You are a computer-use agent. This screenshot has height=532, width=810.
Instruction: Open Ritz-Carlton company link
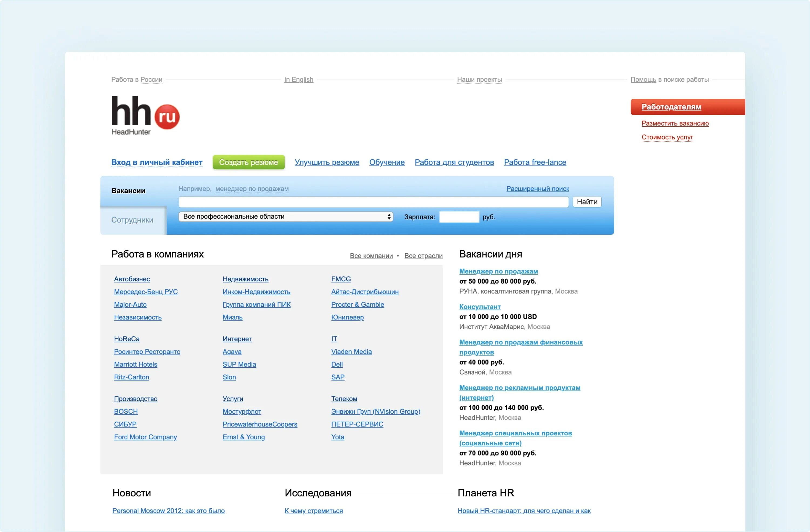click(x=131, y=377)
